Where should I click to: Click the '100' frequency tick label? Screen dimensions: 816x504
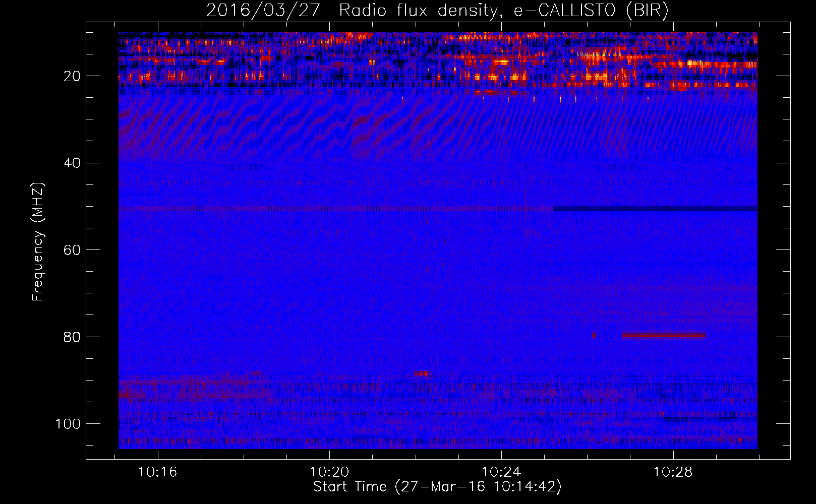click(x=68, y=424)
